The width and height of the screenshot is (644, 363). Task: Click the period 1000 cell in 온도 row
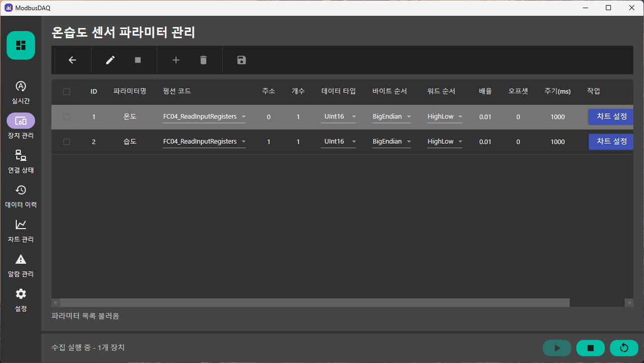tap(558, 117)
